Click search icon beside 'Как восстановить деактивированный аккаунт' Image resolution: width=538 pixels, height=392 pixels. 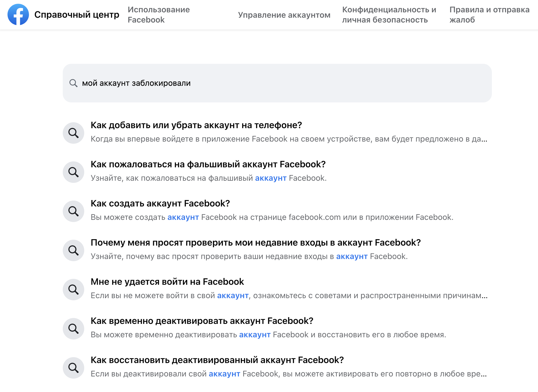tap(73, 368)
